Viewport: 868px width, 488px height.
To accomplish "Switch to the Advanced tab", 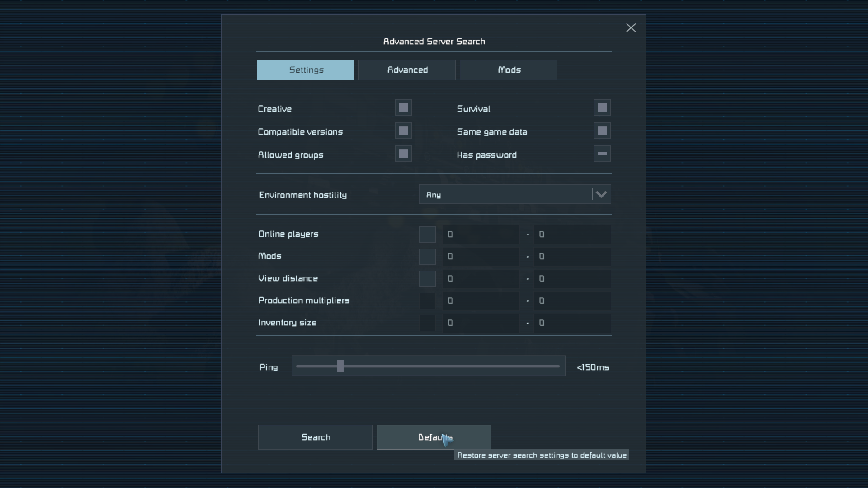I will click(x=407, y=70).
